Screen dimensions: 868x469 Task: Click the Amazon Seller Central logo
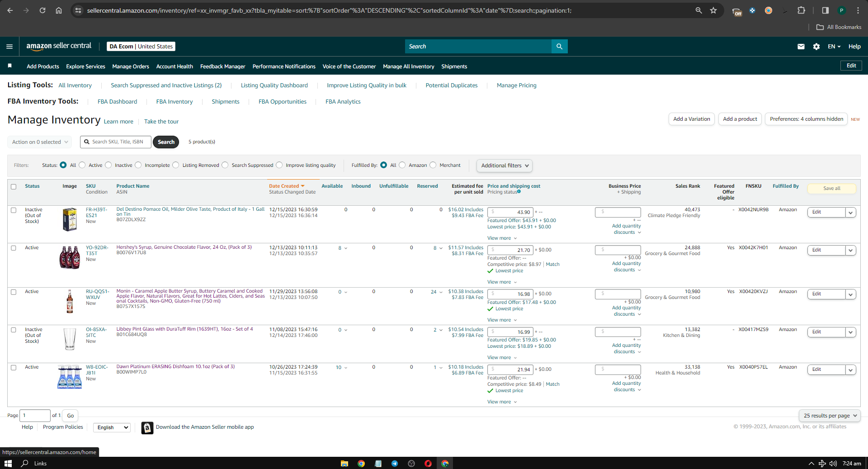pos(59,46)
